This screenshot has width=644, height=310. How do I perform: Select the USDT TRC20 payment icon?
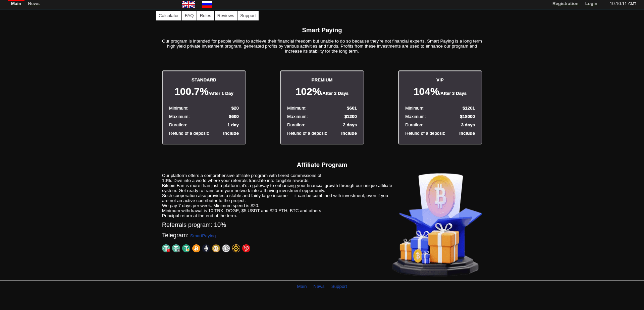pyautogui.click(x=166, y=248)
